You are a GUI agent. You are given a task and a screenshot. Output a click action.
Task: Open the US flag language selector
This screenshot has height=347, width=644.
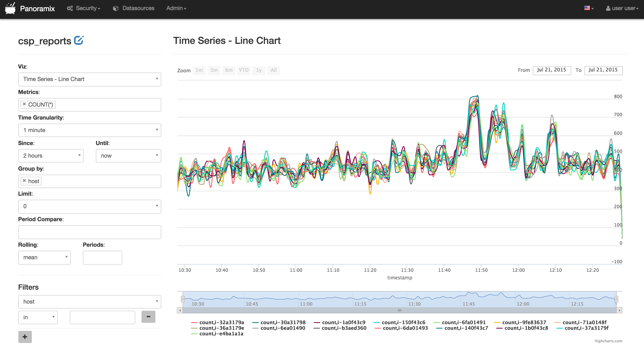click(588, 8)
